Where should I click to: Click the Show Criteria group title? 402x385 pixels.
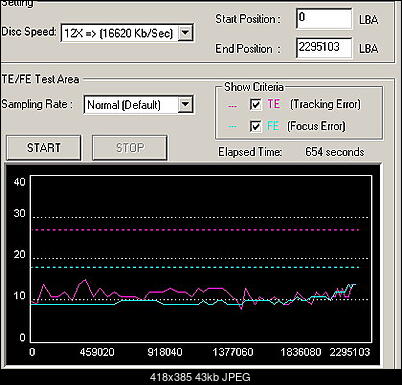pos(254,87)
